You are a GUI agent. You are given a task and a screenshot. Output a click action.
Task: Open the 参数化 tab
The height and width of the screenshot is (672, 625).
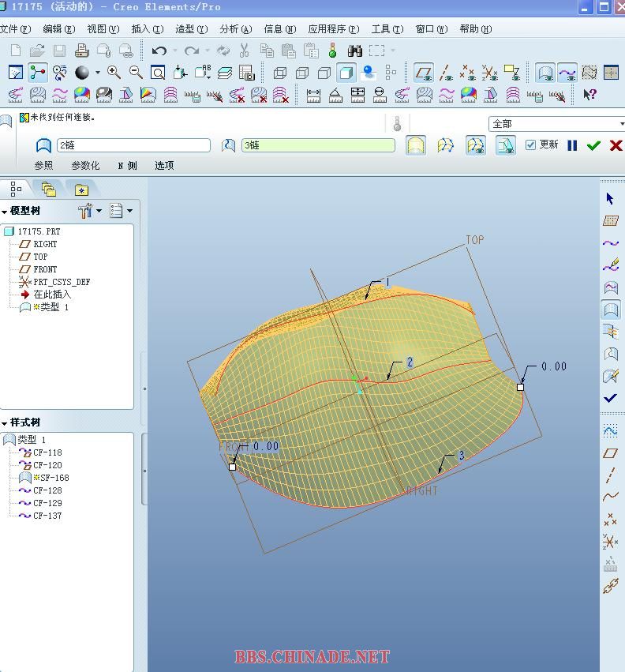[85, 166]
